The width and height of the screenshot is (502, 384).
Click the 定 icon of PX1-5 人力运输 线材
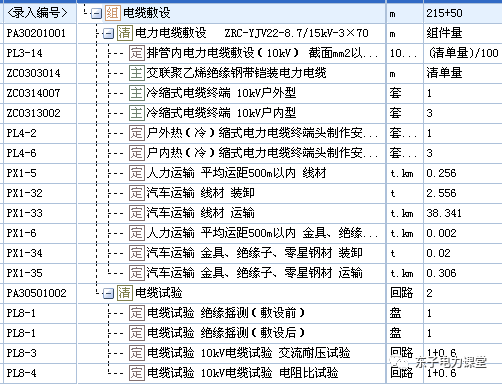pyautogui.click(x=137, y=173)
